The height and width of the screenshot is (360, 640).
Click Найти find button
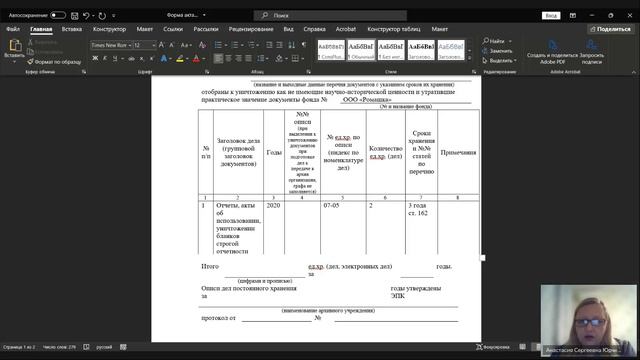click(x=494, y=41)
